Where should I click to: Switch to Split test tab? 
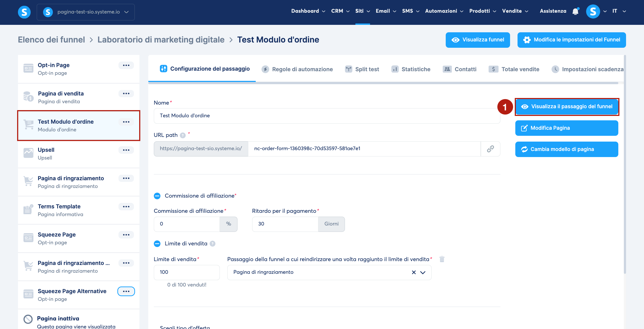(362, 69)
